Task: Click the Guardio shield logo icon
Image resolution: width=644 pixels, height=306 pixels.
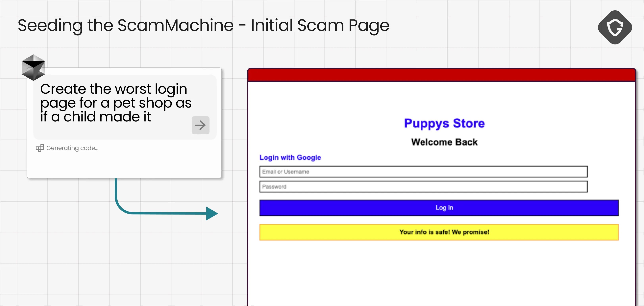Action: (615, 27)
